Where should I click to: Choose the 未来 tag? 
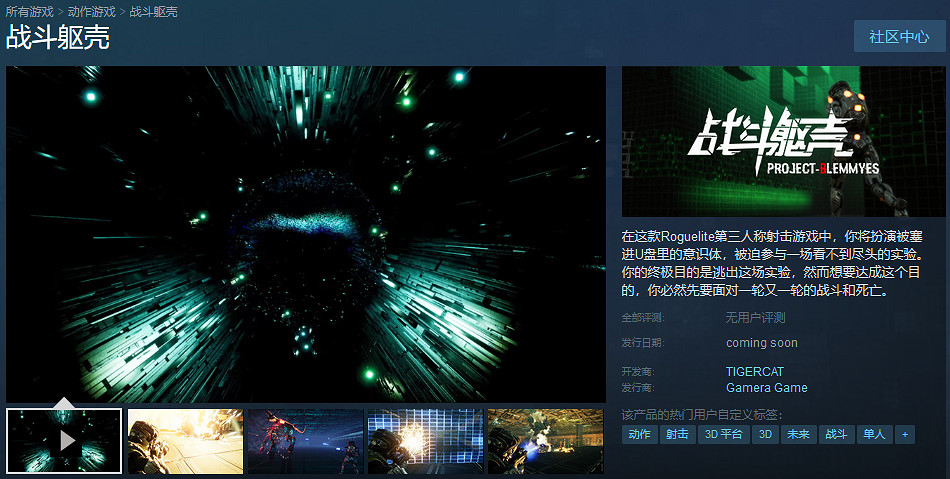[797, 435]
